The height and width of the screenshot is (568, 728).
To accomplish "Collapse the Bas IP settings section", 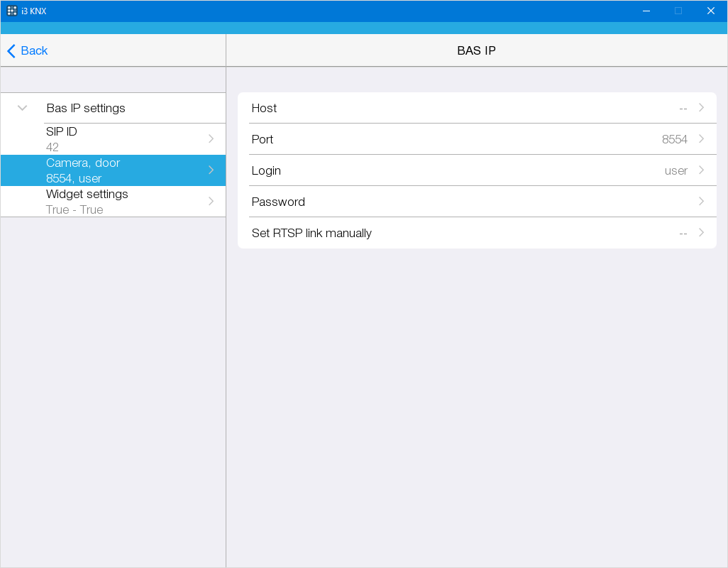I will pos(23,108).
